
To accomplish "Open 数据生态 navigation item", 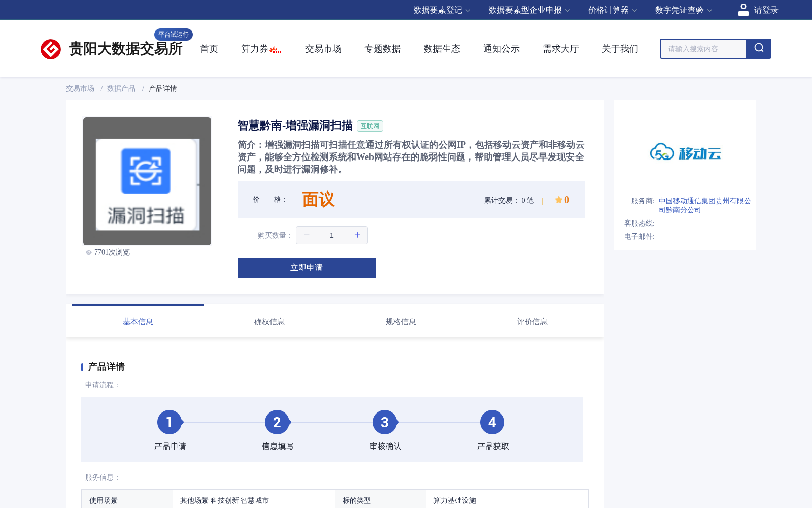I will click(x=442, y=49).
